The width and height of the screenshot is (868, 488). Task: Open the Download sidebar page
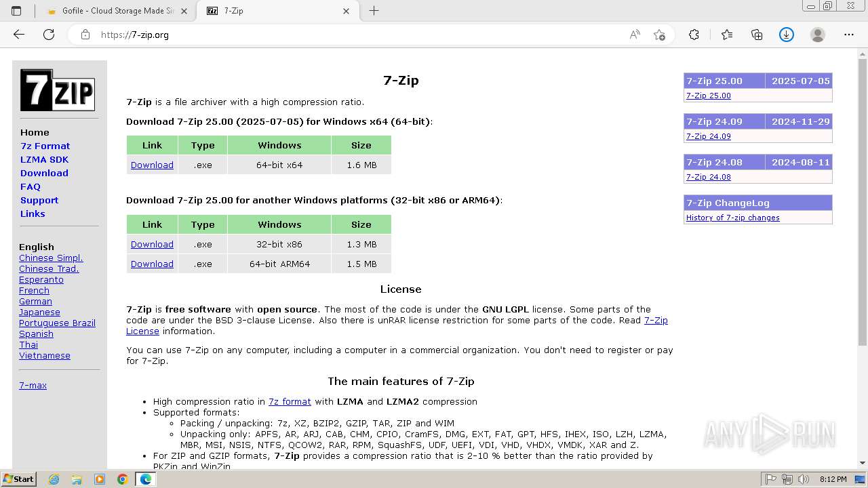pyautogui.click(x=44, y=173)
